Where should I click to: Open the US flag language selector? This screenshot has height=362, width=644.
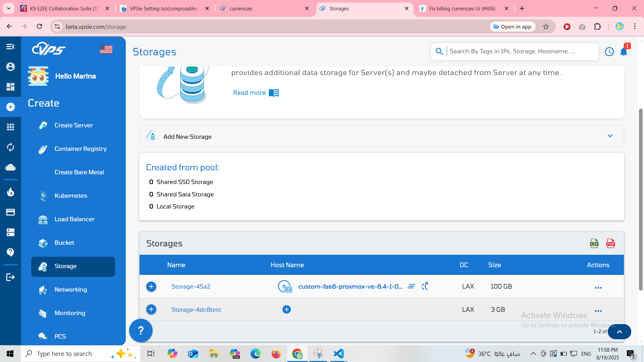click(x=106, y=50)
